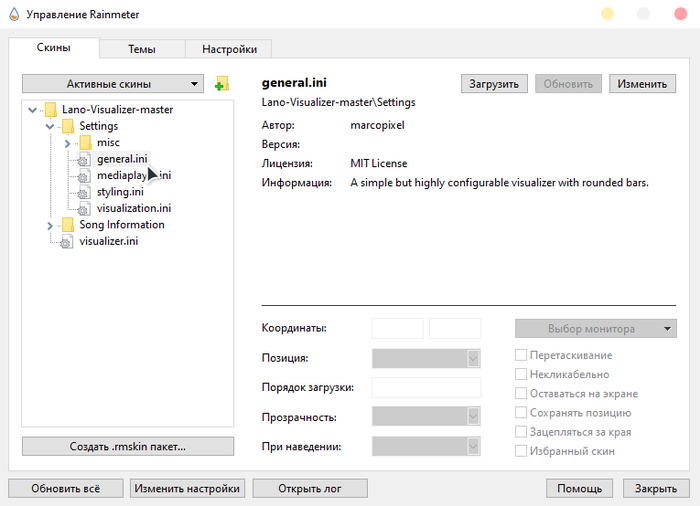
Task: Open the Прозрачность dropdown
Action: [426, 417]
